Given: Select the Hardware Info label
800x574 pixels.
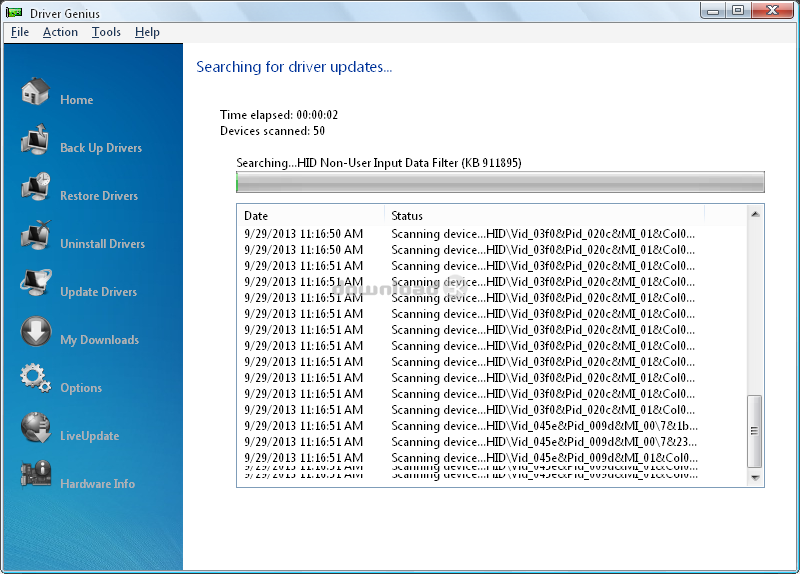Looking at the screenshot, I should point(97,484).
